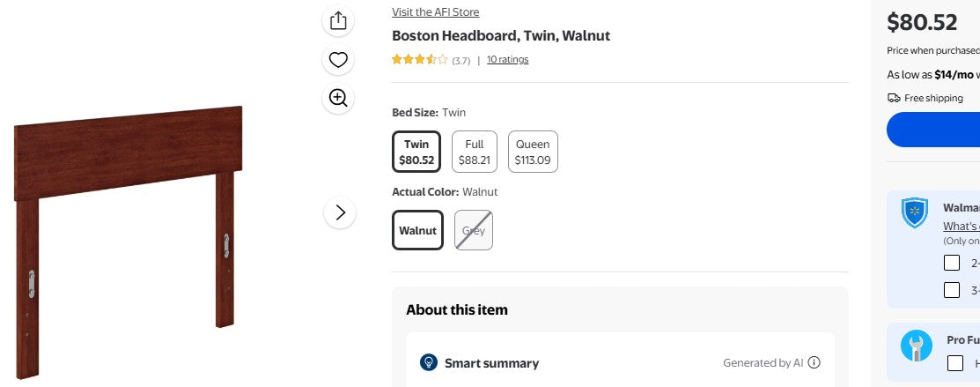This screenshot has height=387, width=980.
Task: Click the share icon button
Action: [x=339, y=22]
